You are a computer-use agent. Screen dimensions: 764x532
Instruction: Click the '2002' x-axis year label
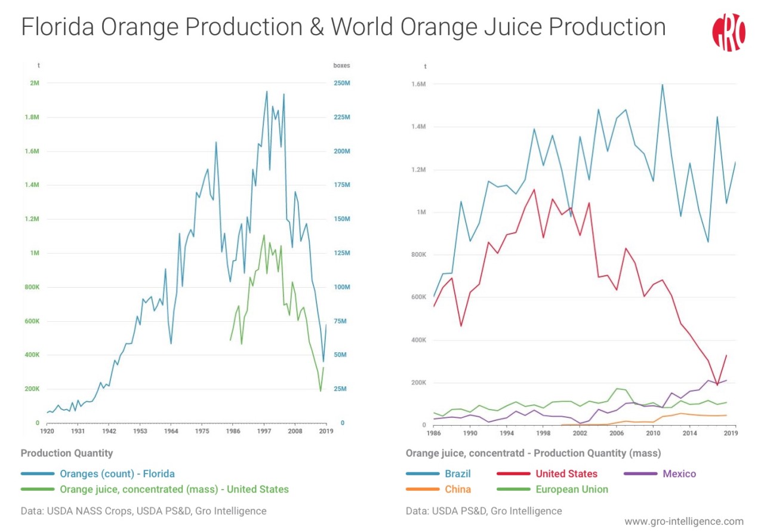(x=580, y=433)
